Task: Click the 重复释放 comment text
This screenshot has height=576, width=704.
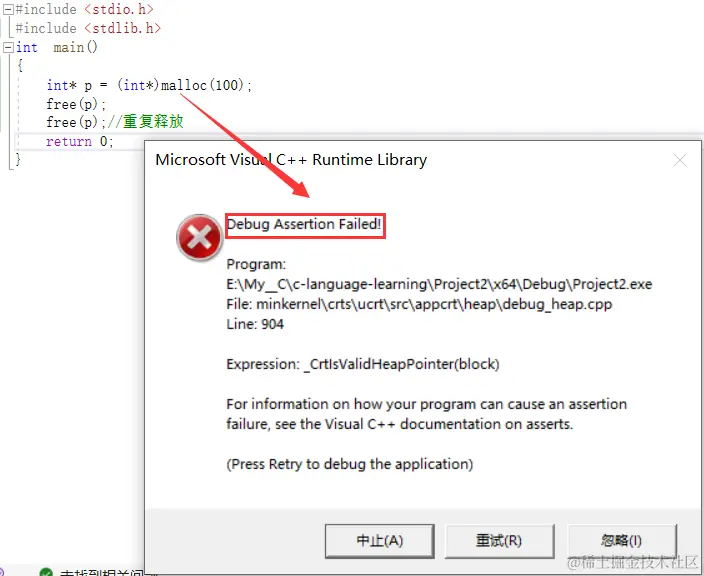Action: tap(153, 122)
